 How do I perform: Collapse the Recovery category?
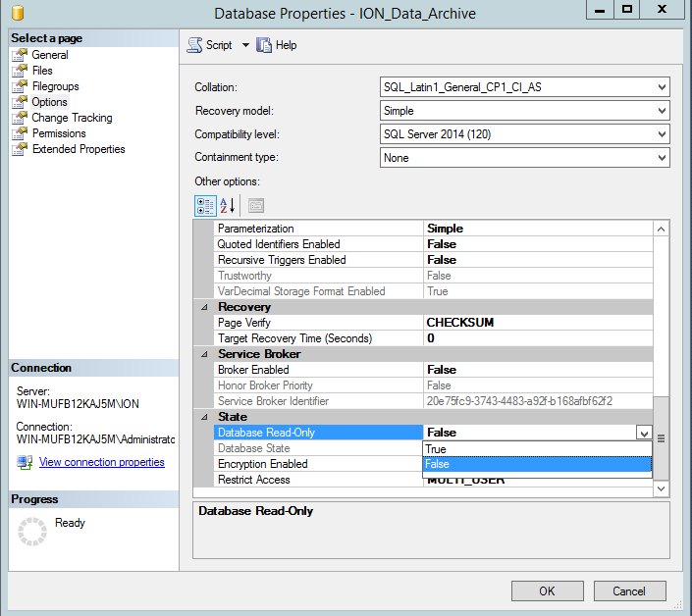(x=204, y=307)
